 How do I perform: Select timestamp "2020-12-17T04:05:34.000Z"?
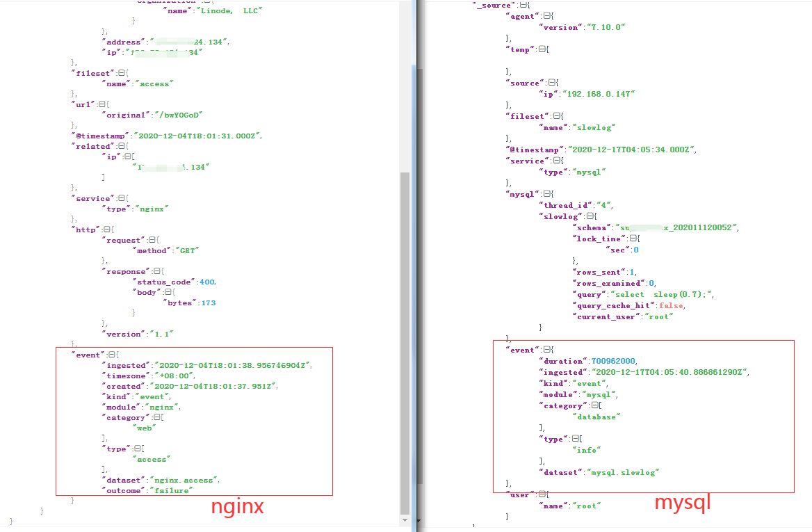pos(631,150)
